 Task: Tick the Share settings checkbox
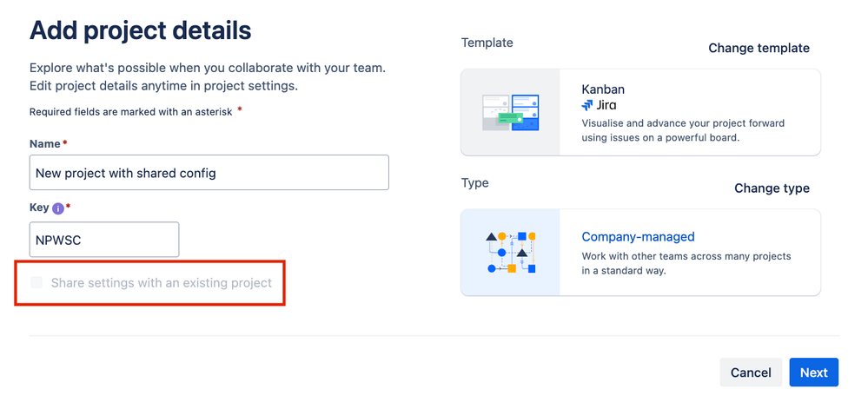click(x=36, y=283)
